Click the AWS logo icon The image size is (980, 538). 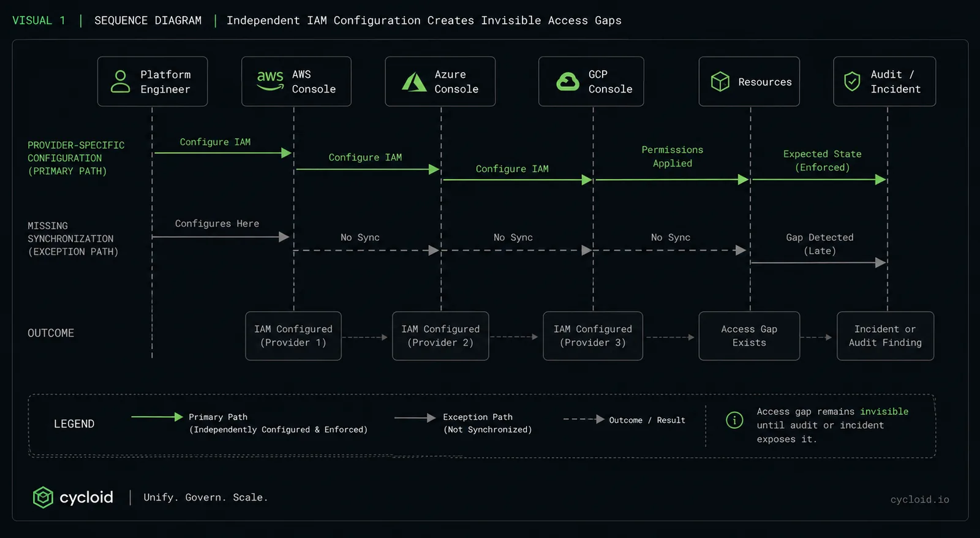point(270,81)
